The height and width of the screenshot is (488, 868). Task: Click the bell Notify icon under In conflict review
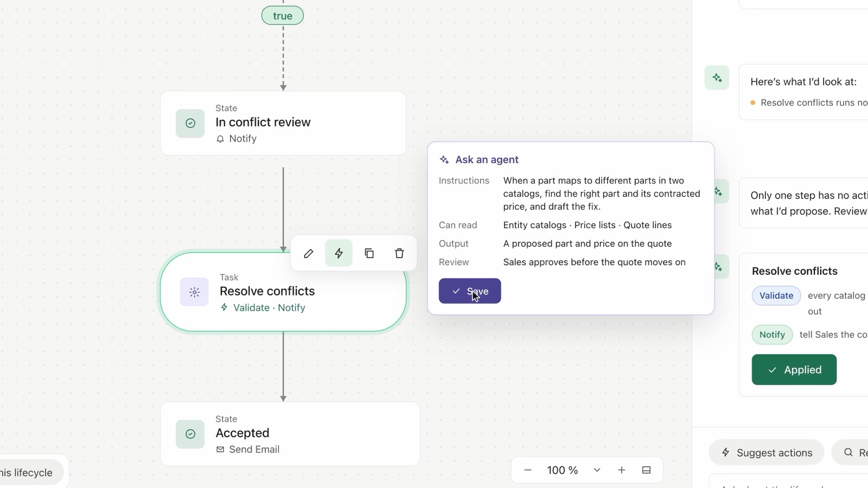(x=220, y=139)
